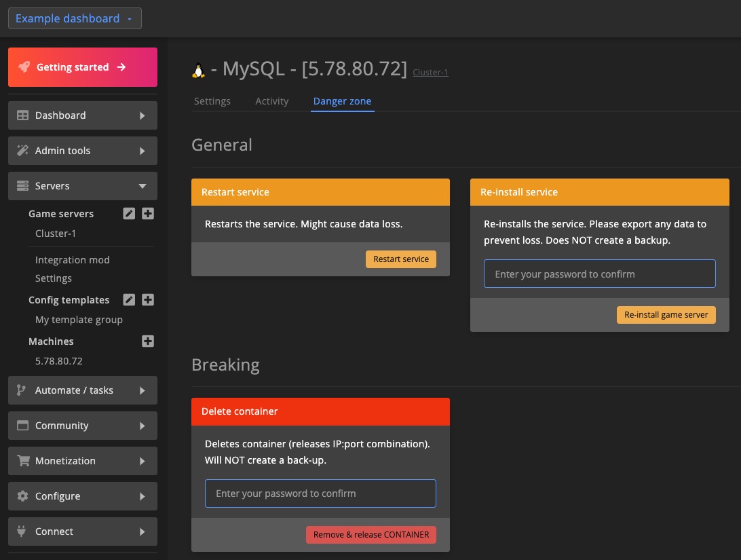This screenshot has width=741, height=560.
Task: Click the Re-install game server button
Action: click(666, 315)
